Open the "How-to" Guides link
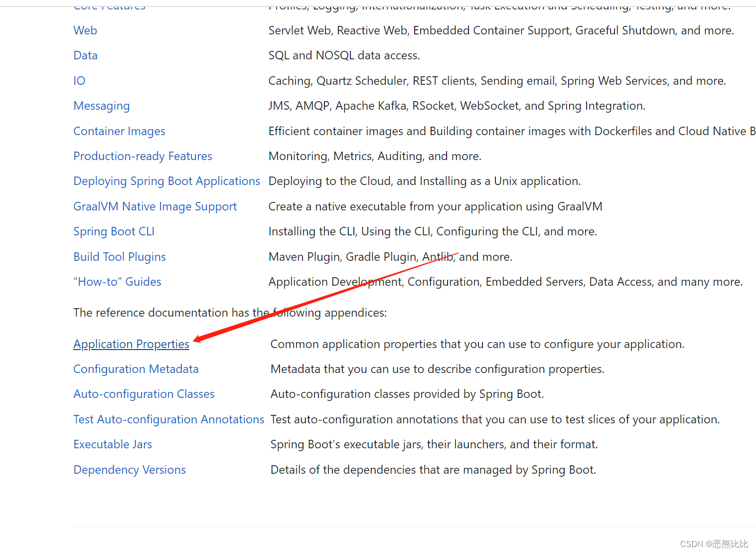Screen dimensions: 756x553 pos(118,282)
